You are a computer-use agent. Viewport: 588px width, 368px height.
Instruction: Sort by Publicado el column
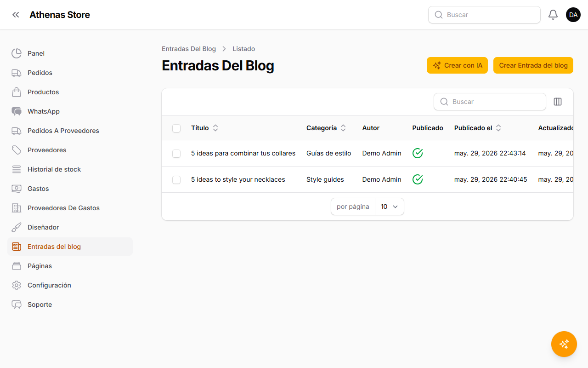pos(478,128)
